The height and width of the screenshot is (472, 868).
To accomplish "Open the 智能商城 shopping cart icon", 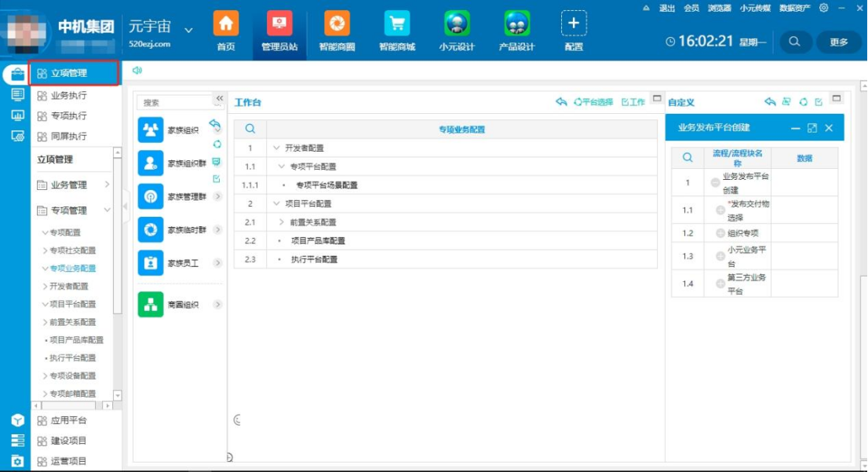I will click(x=397, y=24).
